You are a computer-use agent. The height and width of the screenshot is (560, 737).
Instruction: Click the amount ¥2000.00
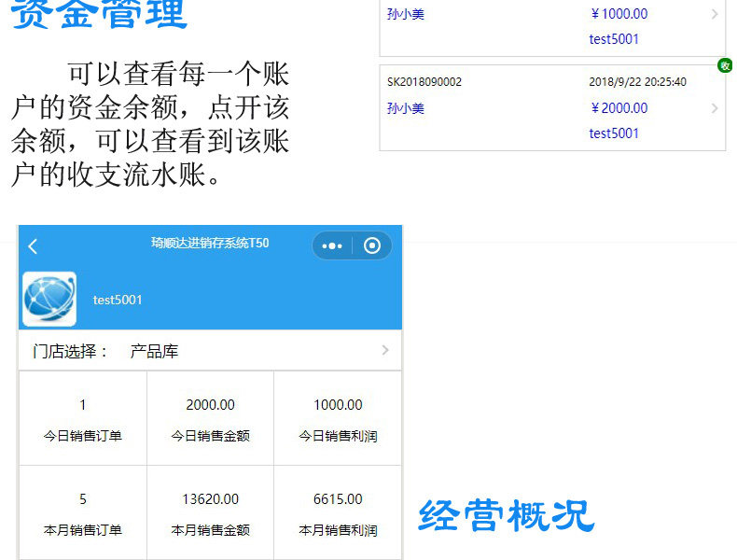point(619,108)
